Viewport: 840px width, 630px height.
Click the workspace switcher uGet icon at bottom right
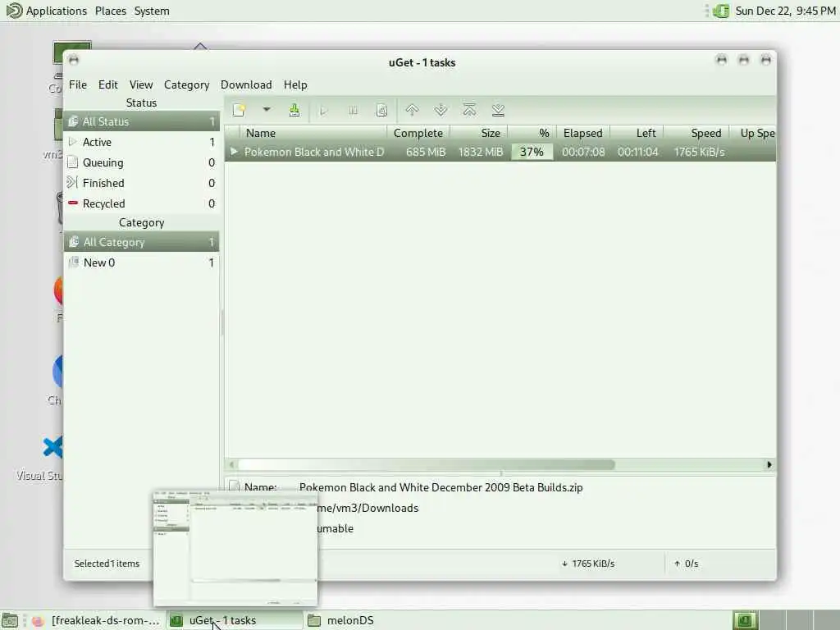745,620
